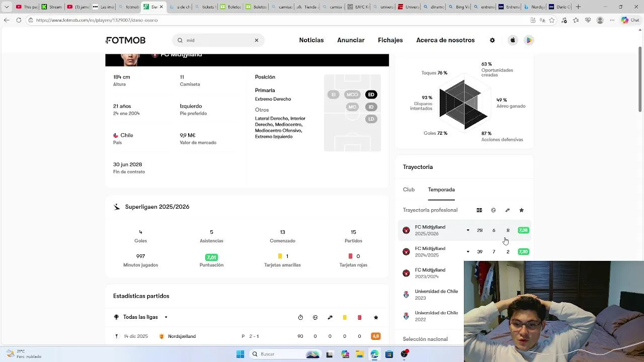Viewport: 644px width, 362px height.
Task: Click the browser back arrow
Action: [x=6, y=20]
